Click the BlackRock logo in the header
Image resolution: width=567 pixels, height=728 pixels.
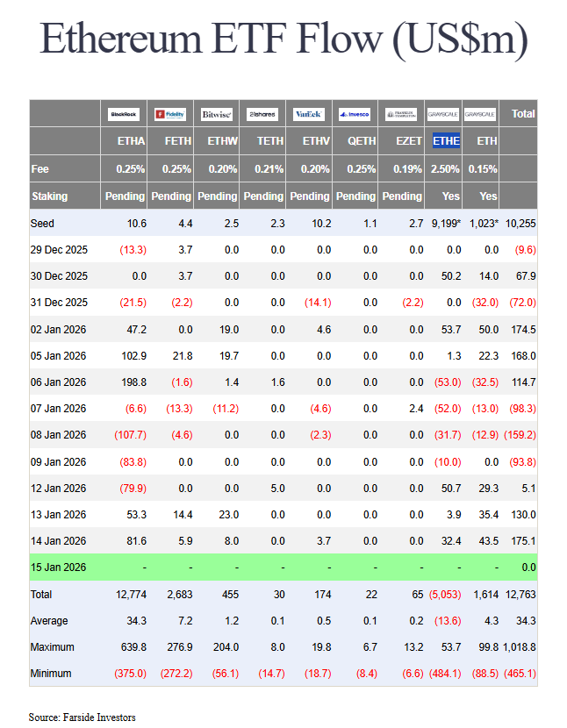coord(125,114)
